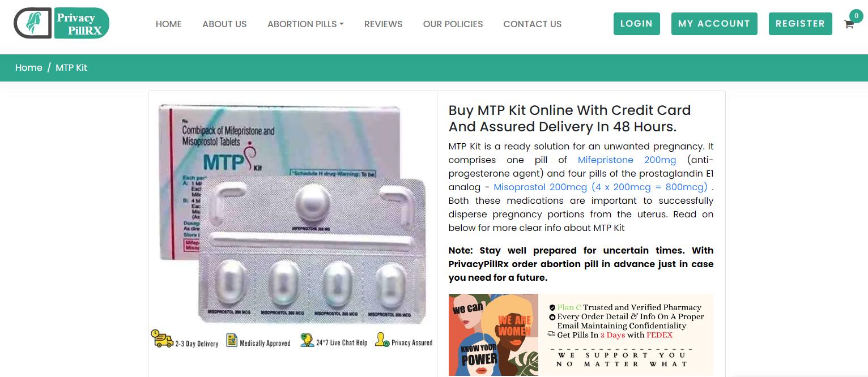Viewport: 868px width, 377px height.
Task: Click the Privacy PillRX logo
Action: [x=61, y=23]
